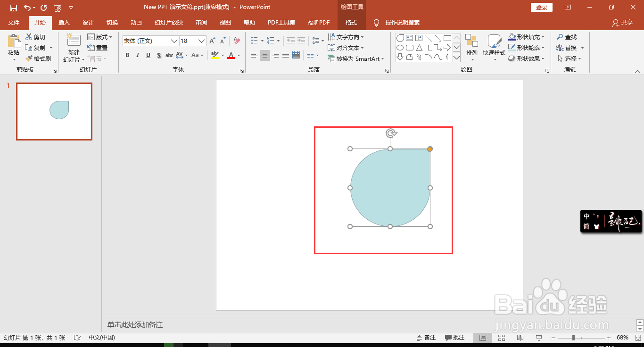Open Convert to SmartArt dropdown
Image resolution: width=644 pixels, height=347 pixels.
[x=356, y=59]
